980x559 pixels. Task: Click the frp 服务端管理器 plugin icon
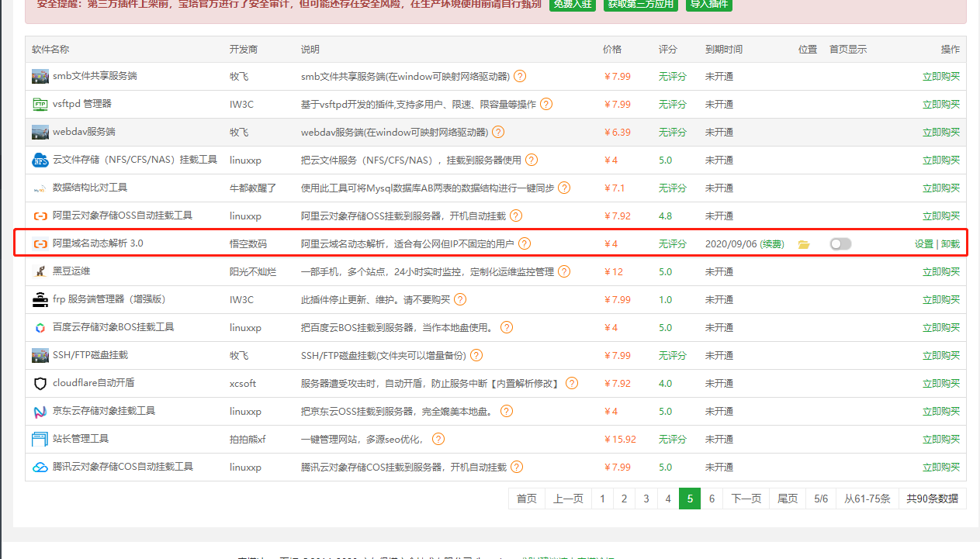(x=40, y=300)
